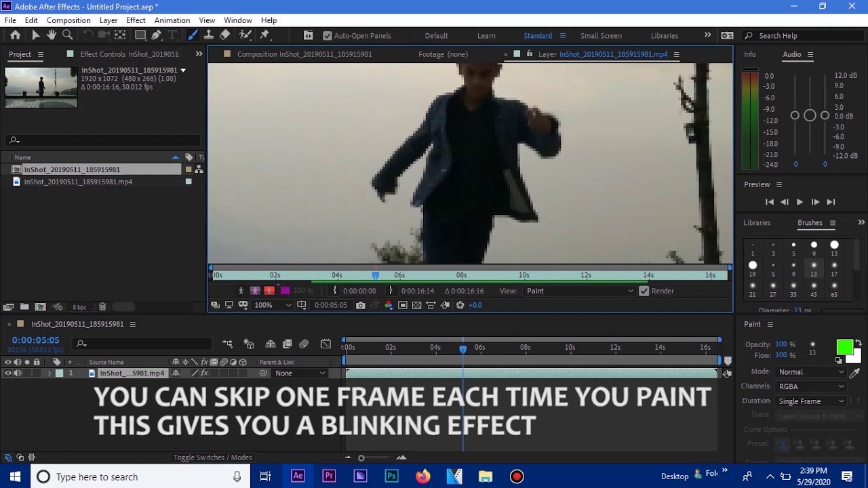Play the preview
Image resolution: width=868 pixels, height=488 pixels.
pos(800,202)
